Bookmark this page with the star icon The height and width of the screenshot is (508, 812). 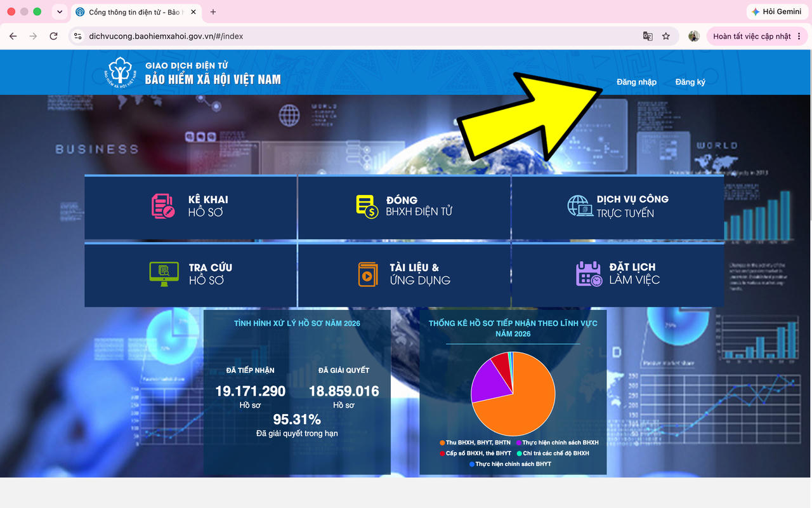coord(666,36)
